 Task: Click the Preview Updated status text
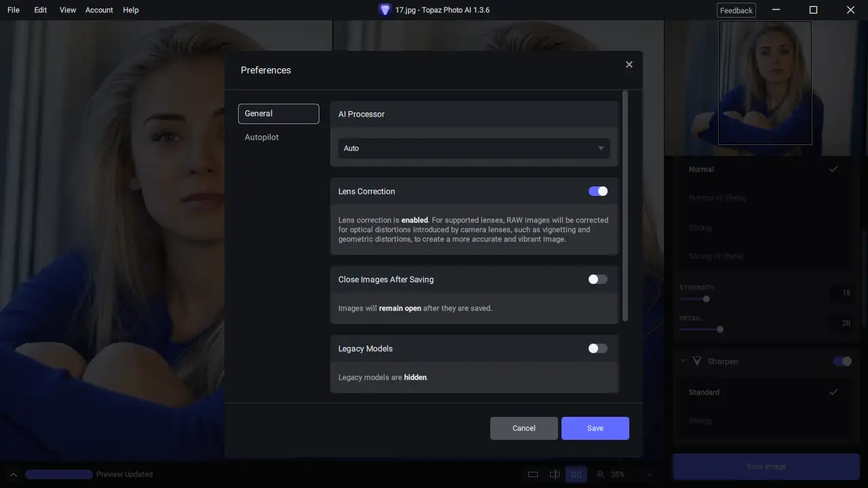[125, 474]
